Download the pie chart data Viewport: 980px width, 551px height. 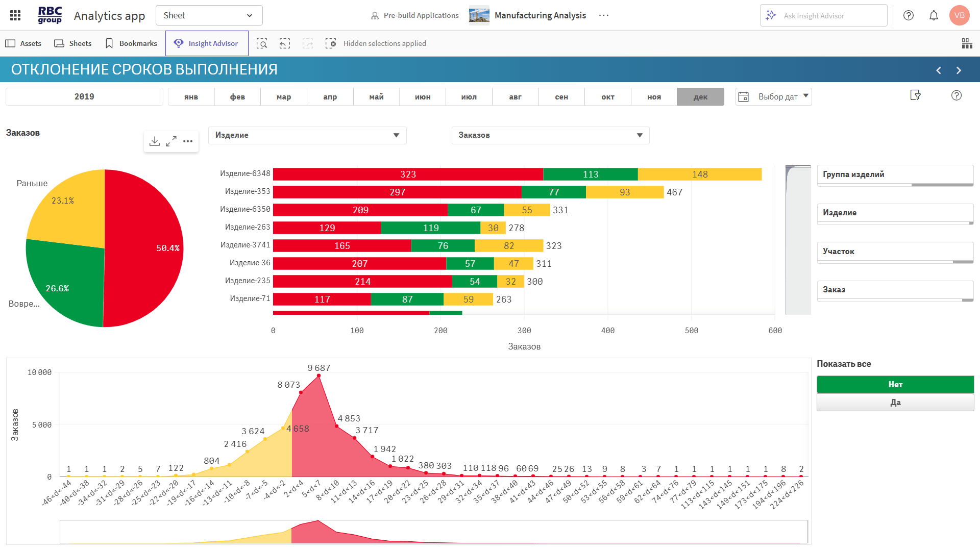(x=155, y=141)
